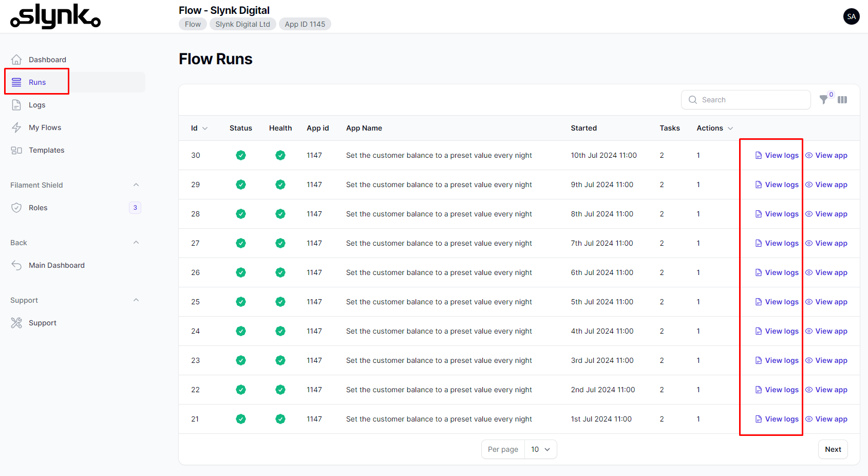Image resolution: width=868 pixels, height=476 pixels.
Task: Click the Roles shield icon
Action: coord(16,208)
